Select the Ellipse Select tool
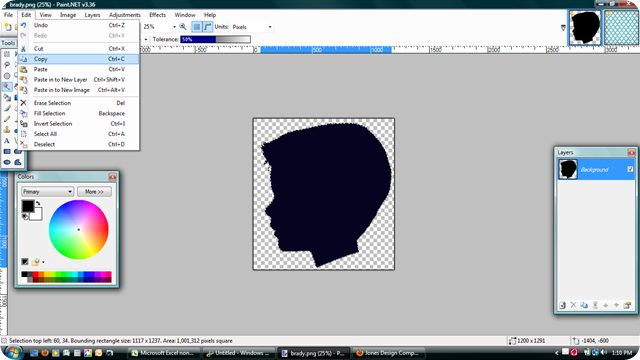Viewport: 640px width, 360px height. (x=7, y=76)
